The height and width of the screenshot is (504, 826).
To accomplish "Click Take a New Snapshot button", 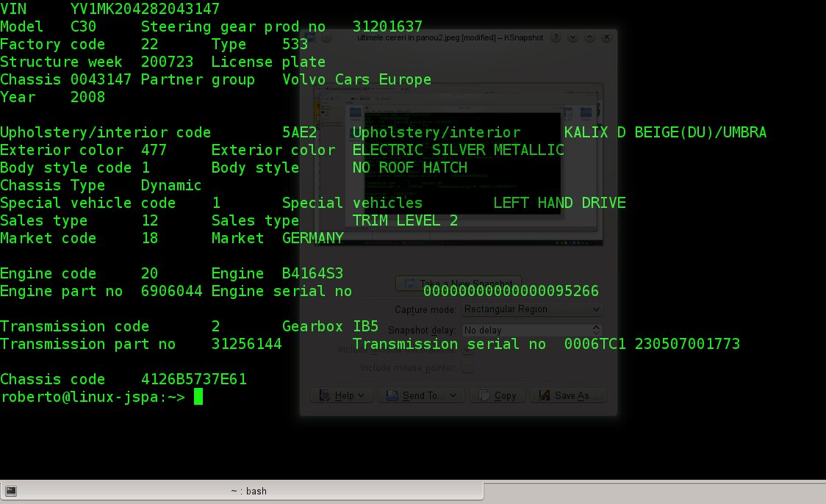I will 459,284.
